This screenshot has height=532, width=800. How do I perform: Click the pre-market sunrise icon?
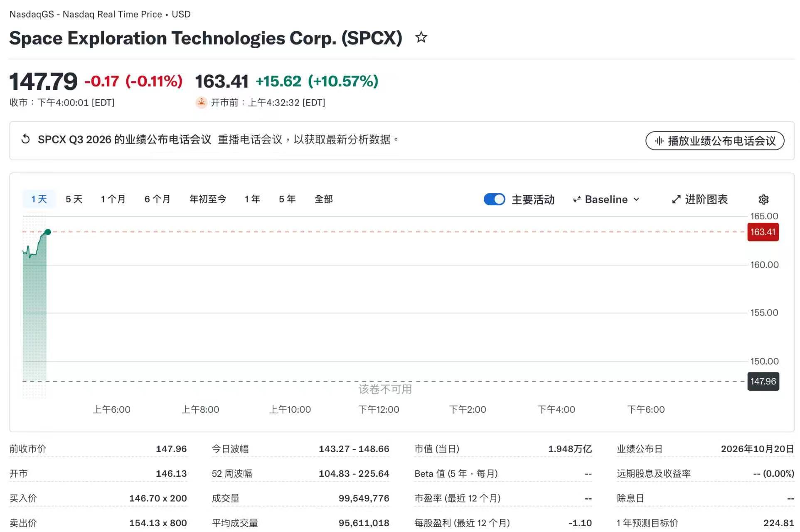click(x=201, y=102)
